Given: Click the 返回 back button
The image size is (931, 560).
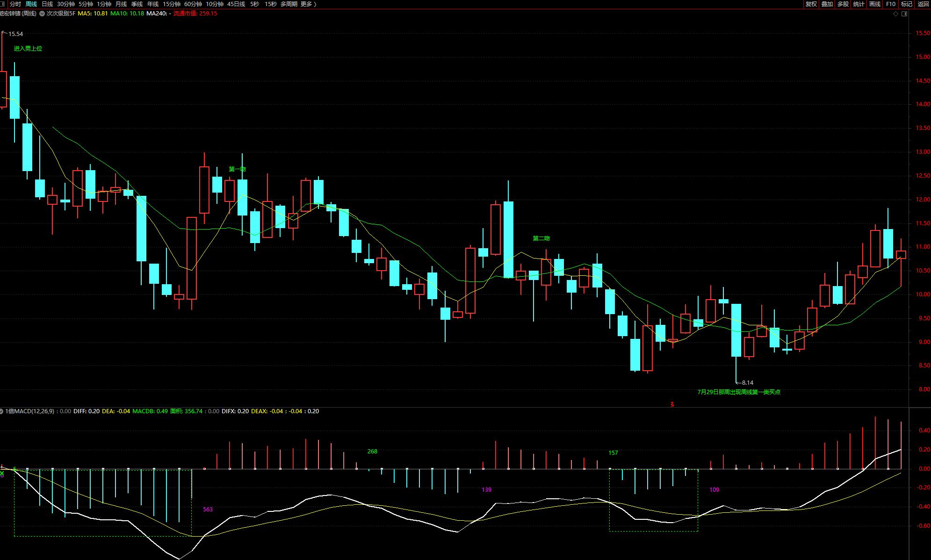Looking at the screenshot, I should (923, 4).
